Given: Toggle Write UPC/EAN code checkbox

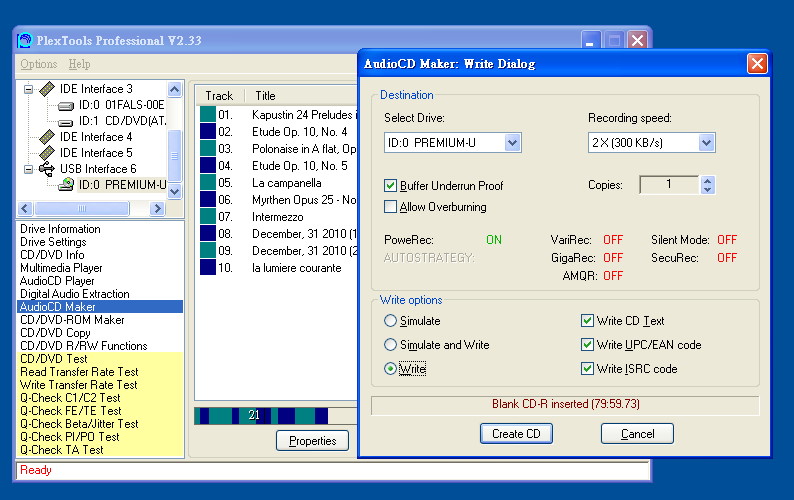Looking at the screenshot, I should coord(587,345).
